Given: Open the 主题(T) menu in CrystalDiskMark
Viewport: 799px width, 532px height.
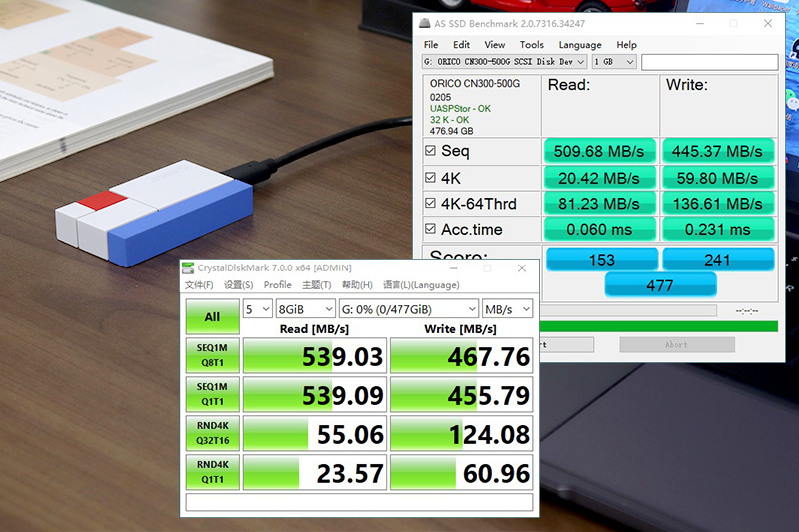Looking at the screenshot, I should [x=316, y=285].
